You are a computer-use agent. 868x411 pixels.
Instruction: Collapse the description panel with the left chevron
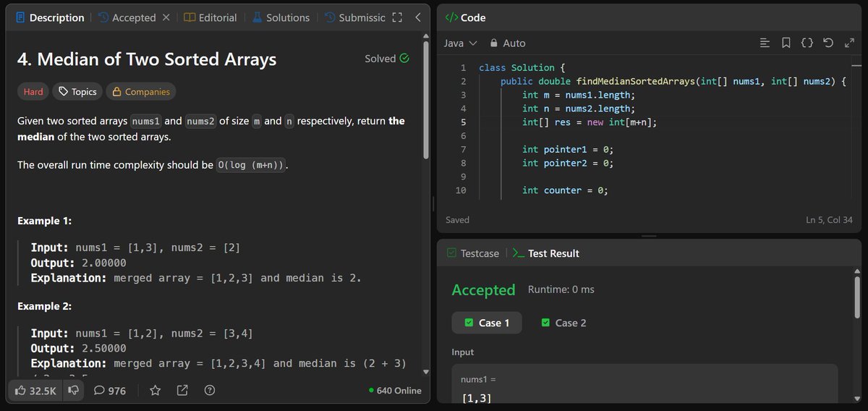pos(417,17)
